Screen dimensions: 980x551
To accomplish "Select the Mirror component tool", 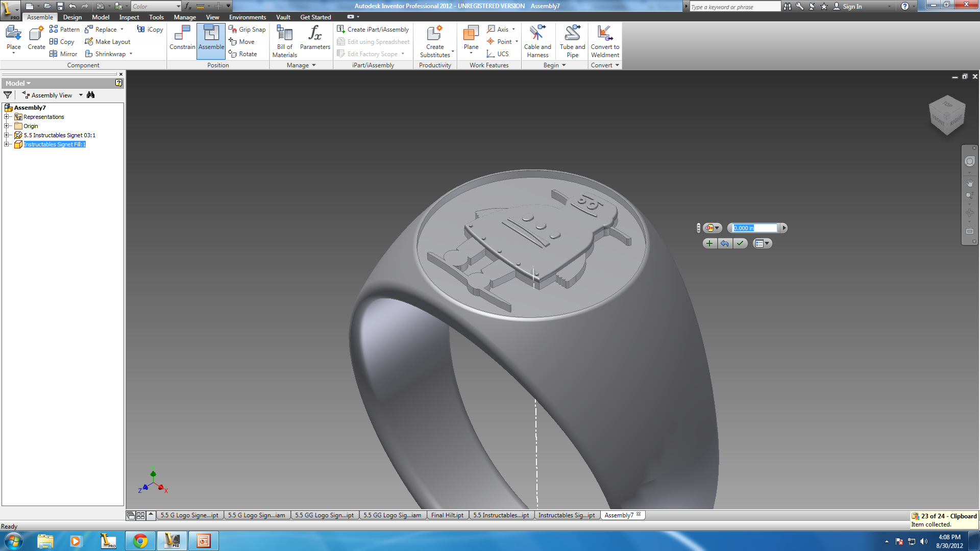I will pos(63,54).
